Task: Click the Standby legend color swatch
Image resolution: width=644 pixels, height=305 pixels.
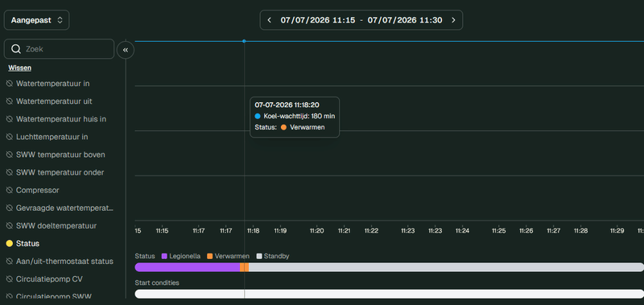Action: click(x=258, y=256)
